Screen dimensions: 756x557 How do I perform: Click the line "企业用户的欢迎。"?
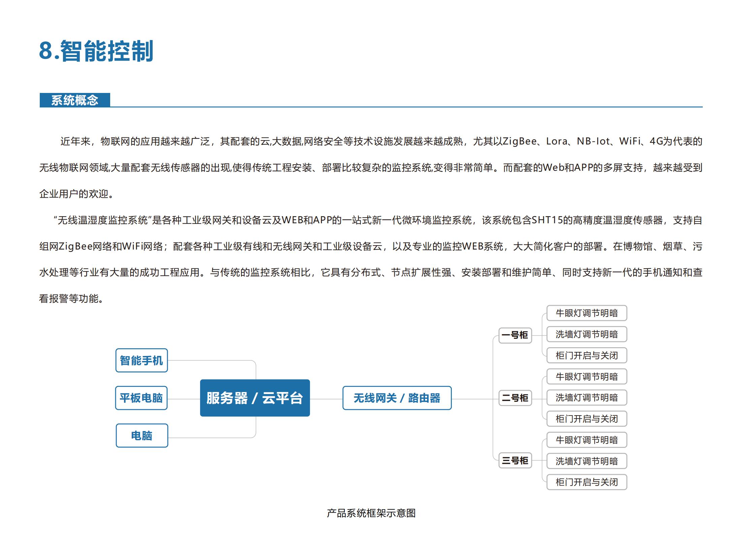pos(77,194)
